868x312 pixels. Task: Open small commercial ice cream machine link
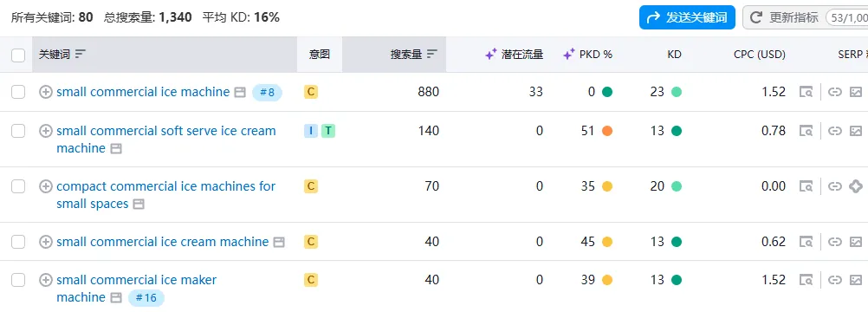(162, 242)
